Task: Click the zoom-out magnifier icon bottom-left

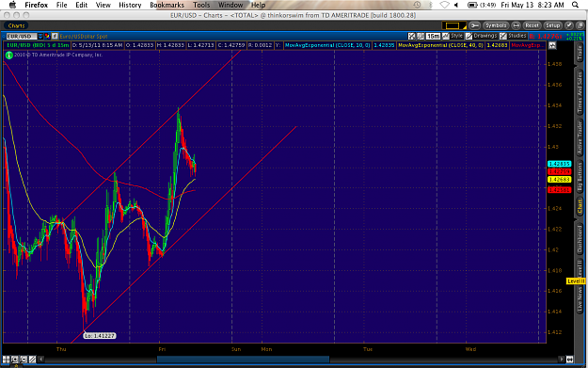Action: [x=24, y=360]
